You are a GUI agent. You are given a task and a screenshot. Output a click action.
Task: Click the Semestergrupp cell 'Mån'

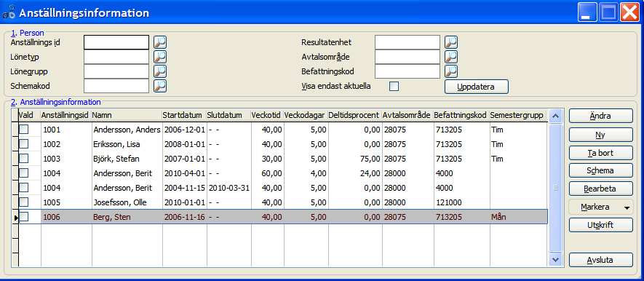(517, 216)
